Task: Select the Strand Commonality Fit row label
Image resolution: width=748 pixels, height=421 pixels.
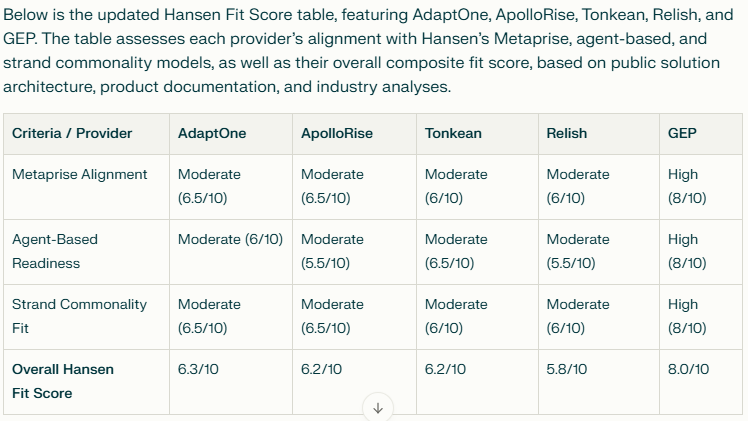Action: pos(79,316)
